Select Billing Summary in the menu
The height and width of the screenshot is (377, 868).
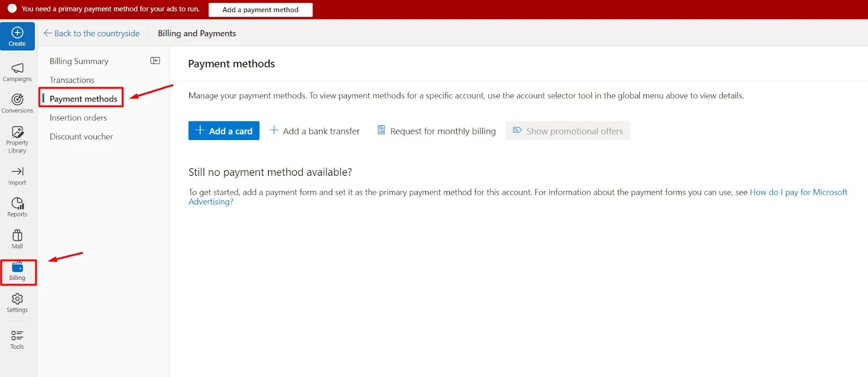click(x=79, y=61)
